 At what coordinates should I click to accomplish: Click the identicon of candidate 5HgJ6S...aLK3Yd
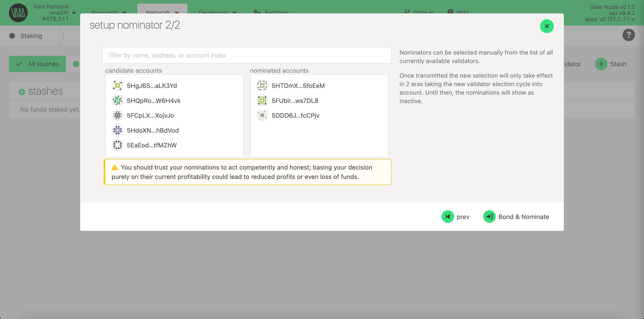(x=117, y=85)
